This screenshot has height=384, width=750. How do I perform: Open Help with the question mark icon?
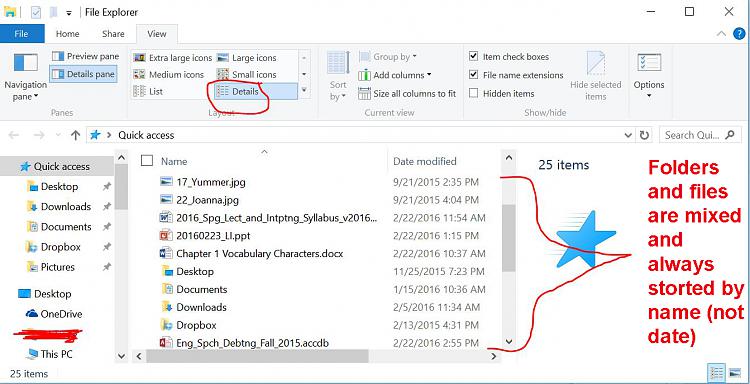click(739, 34)
